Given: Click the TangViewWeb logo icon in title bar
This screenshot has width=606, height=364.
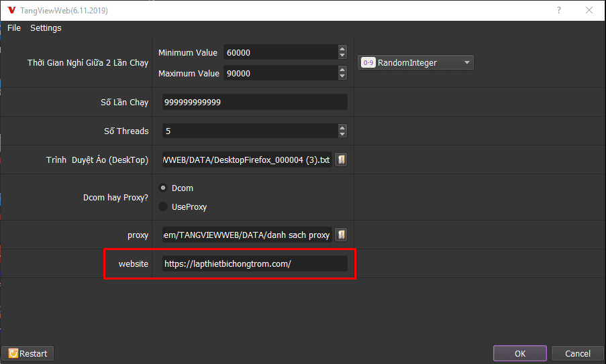Looking at the screenshot, I should [11, 11].
